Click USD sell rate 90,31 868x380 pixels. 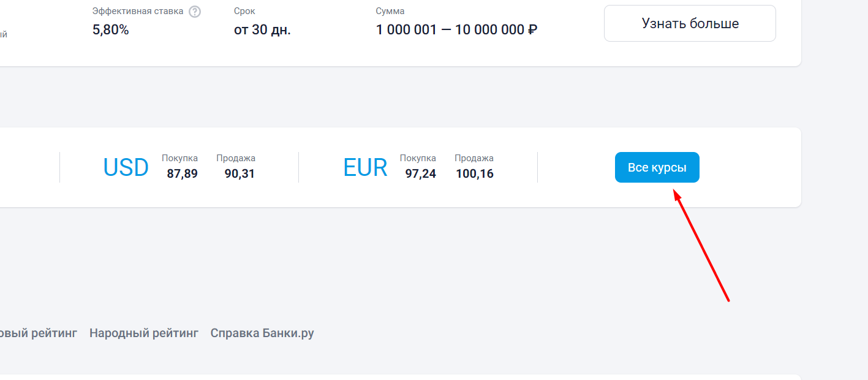240,174
